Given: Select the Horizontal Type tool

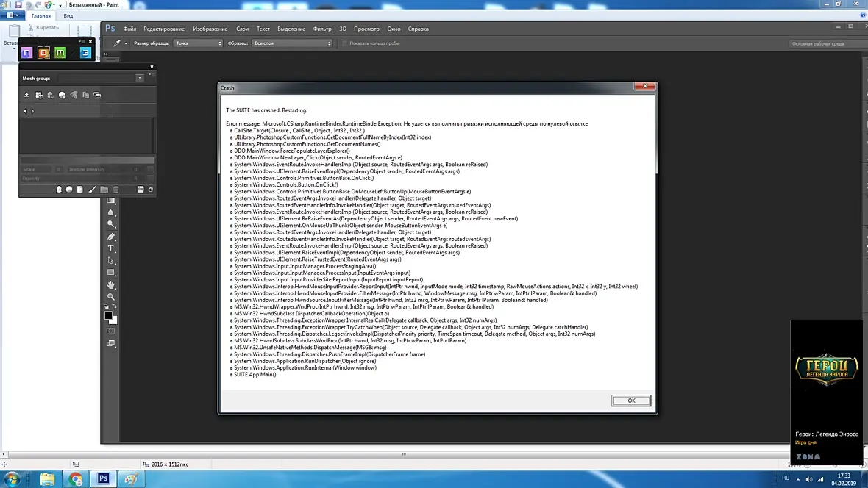Looking at the screenshot, I should tap(111, 249).
